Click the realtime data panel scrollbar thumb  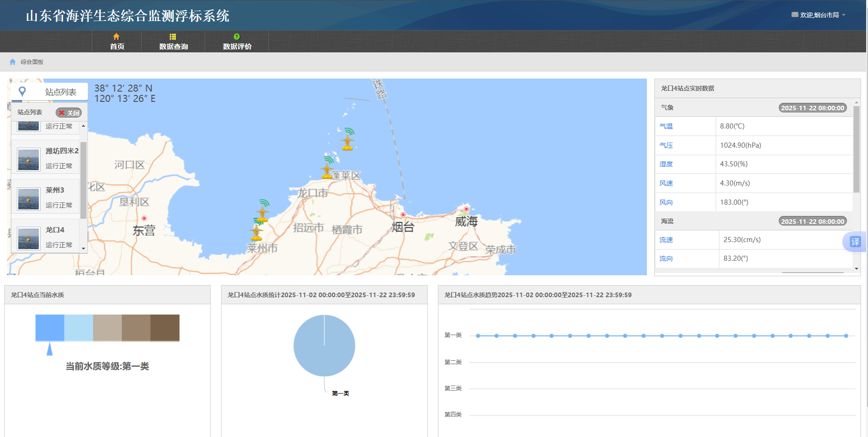point(856,149)
